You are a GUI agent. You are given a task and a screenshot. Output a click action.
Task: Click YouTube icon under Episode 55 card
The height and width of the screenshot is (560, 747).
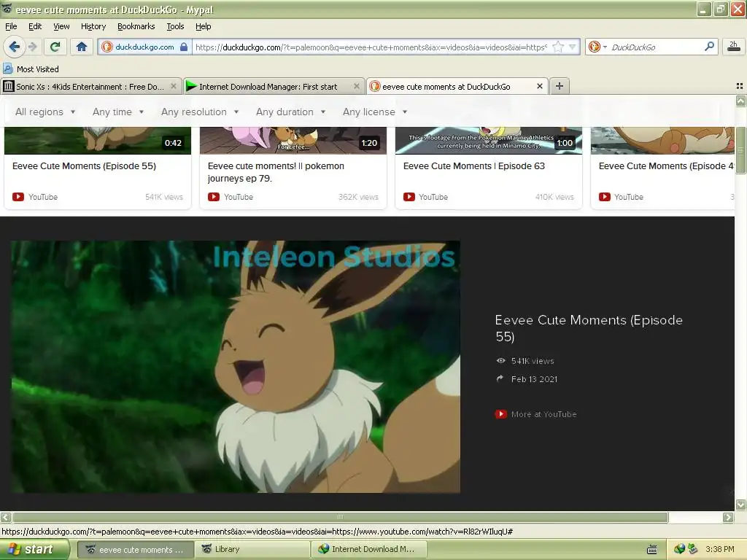18,197
